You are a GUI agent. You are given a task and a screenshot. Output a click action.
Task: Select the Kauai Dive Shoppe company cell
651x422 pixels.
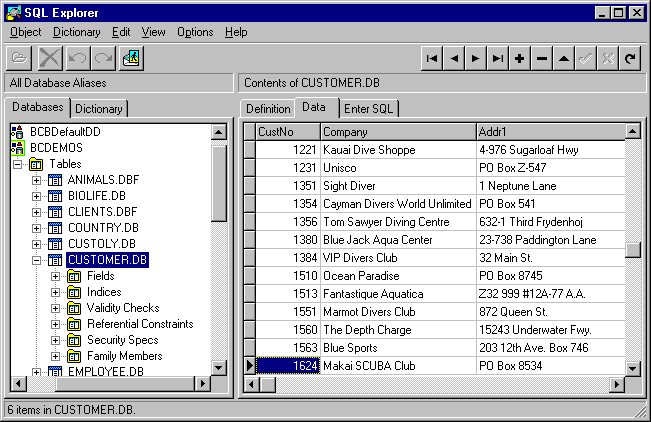[397, 150]
